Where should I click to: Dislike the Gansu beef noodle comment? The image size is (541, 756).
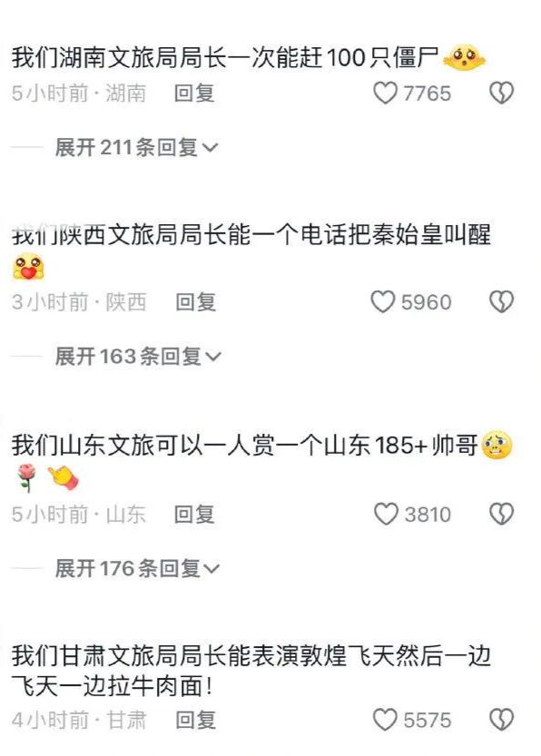pos(502,720)
